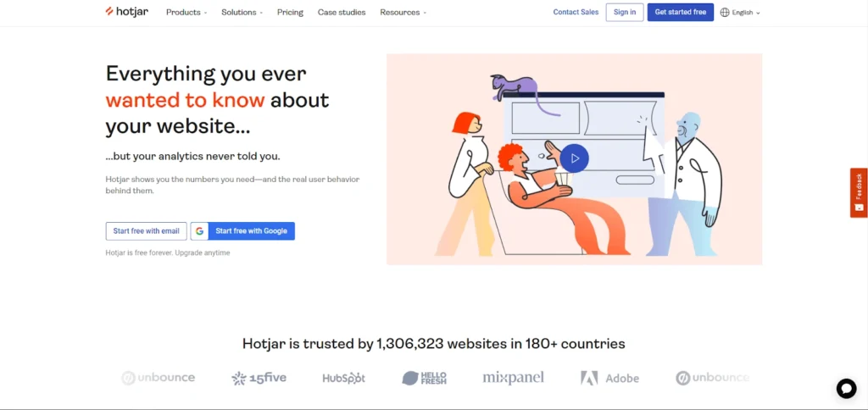
Task: Open the English language selector
Action: (x=740, y=13)
